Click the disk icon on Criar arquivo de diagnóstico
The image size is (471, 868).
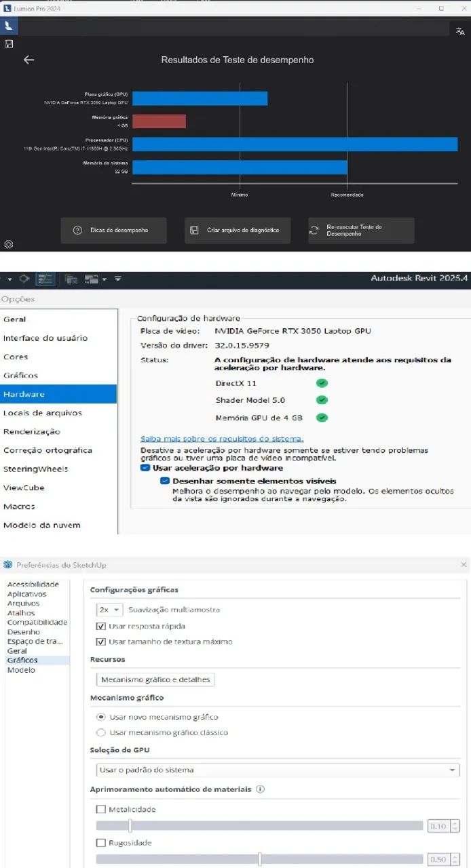click(194, 231)
